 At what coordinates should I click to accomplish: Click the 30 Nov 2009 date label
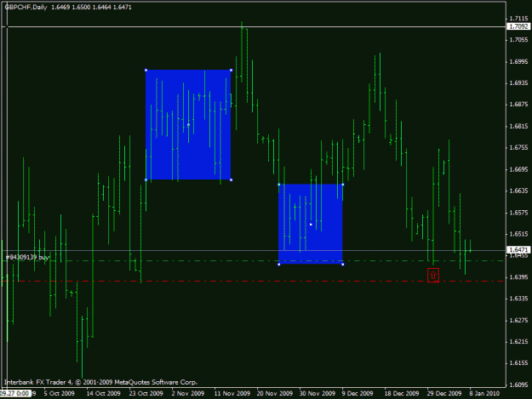click(x=317, y=393)
